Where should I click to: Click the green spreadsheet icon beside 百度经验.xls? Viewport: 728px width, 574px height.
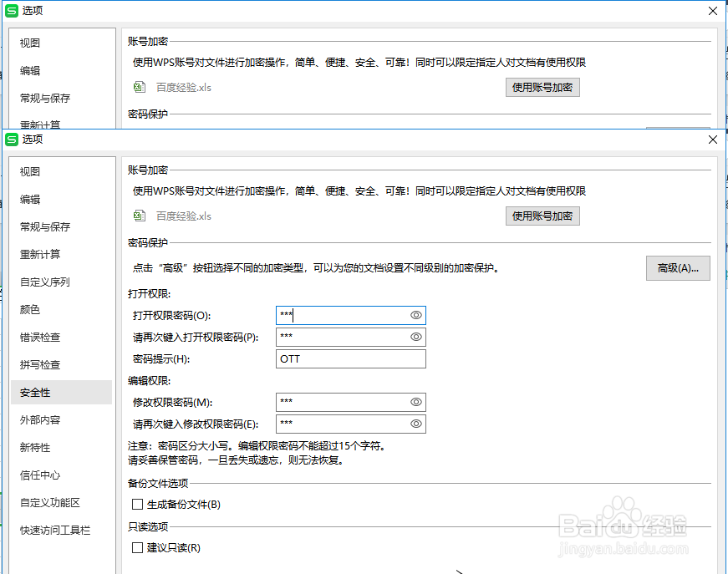[x=139, y=216]
